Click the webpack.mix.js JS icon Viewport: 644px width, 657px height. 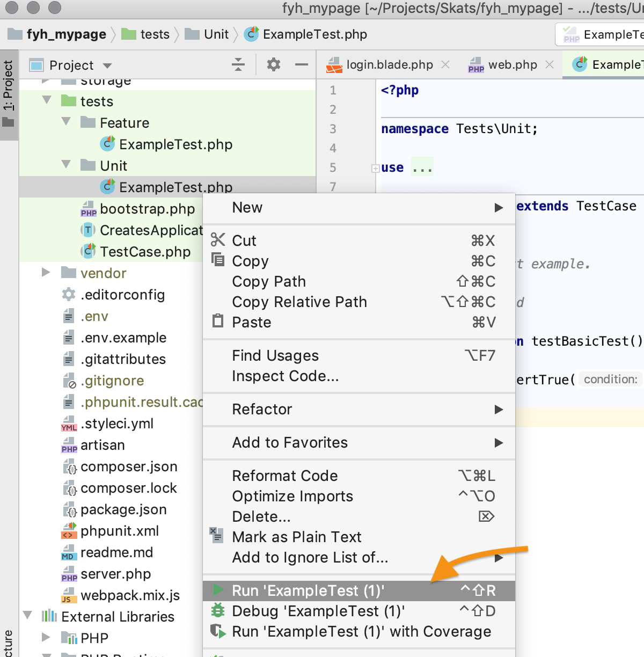[69, 596]
